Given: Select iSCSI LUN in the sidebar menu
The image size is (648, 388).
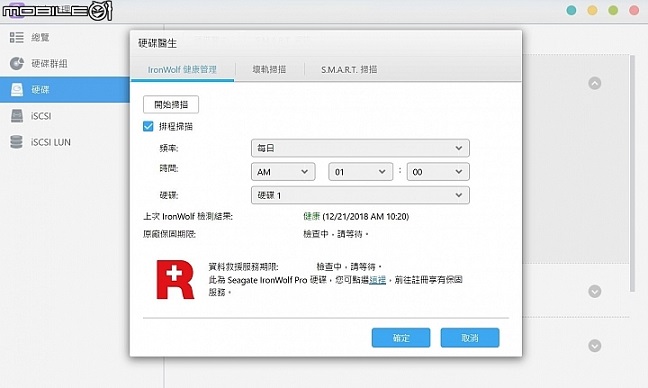Looking at the screenshot, I should (x=50, y=142).
